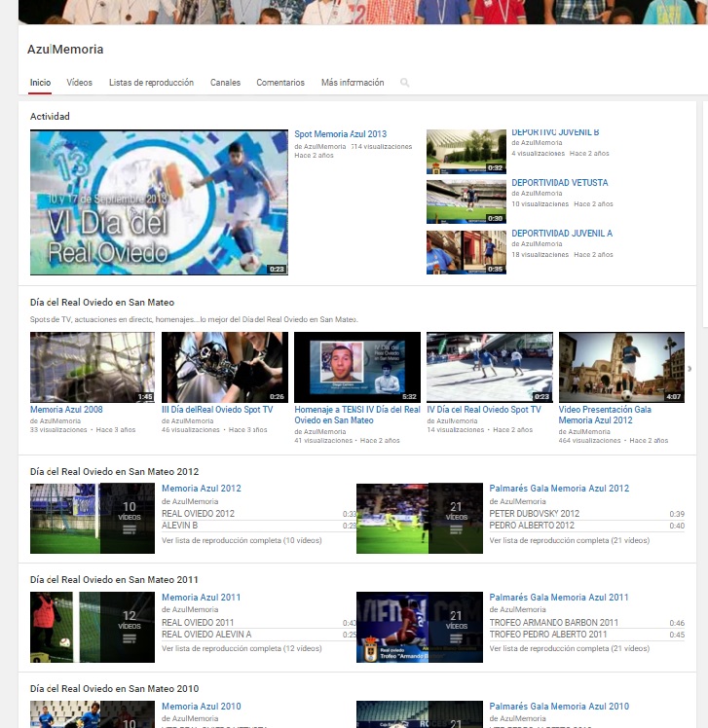Click the Memoria Azul 2012 playlist thumbnail with 10 vídeos
Image resolution: width=708 pixels, height=728 pixels.
[x=93, y=518]
